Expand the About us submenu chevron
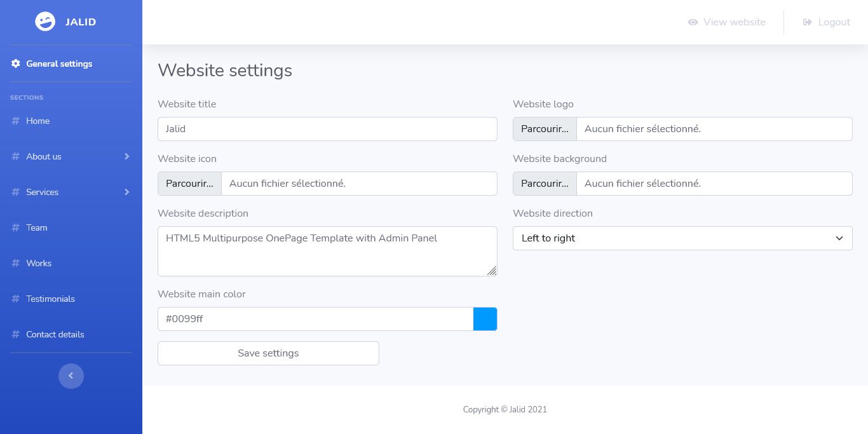 point(127,156)
